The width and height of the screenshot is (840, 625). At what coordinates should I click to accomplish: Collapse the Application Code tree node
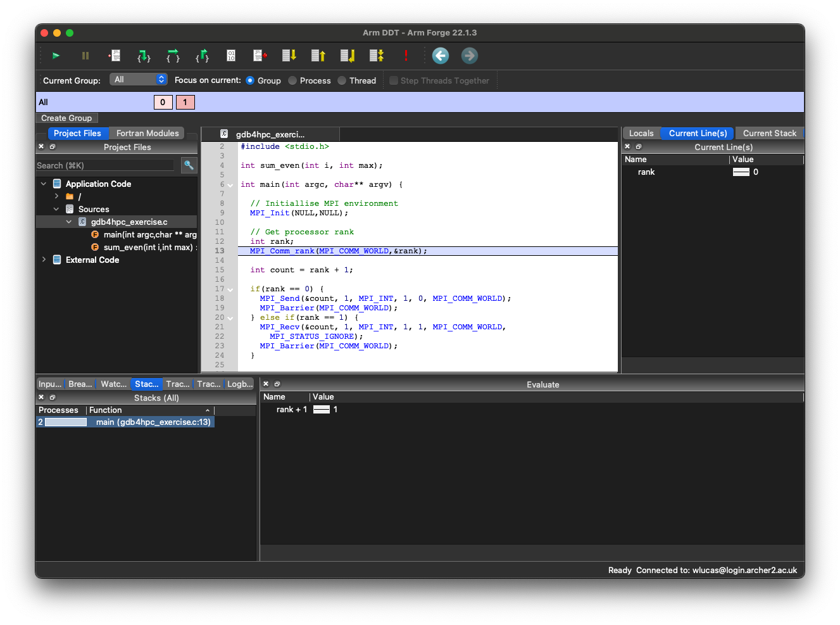[44, 184]
